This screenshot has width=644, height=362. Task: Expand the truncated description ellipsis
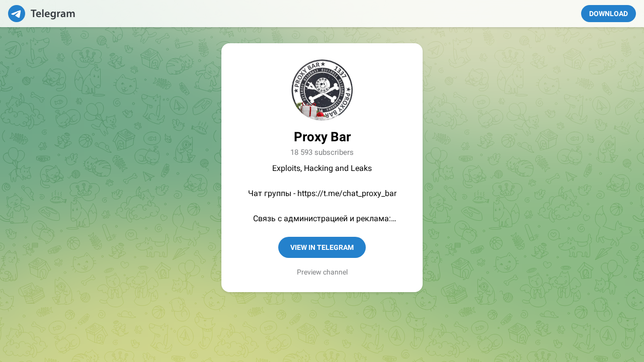(x=393, y=219)
